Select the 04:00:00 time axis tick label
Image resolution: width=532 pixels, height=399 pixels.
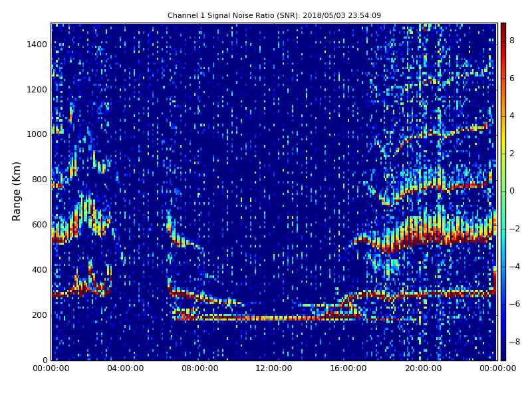(x=125, y=368)
